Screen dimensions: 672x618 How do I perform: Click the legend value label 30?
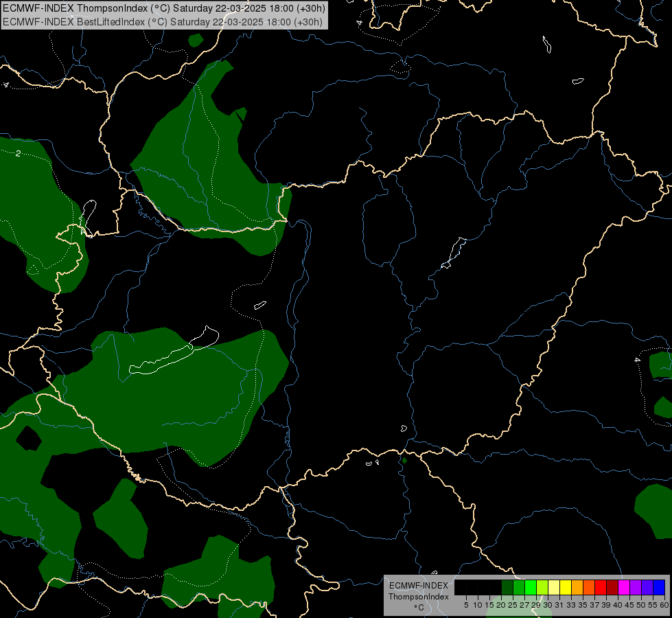548,605
